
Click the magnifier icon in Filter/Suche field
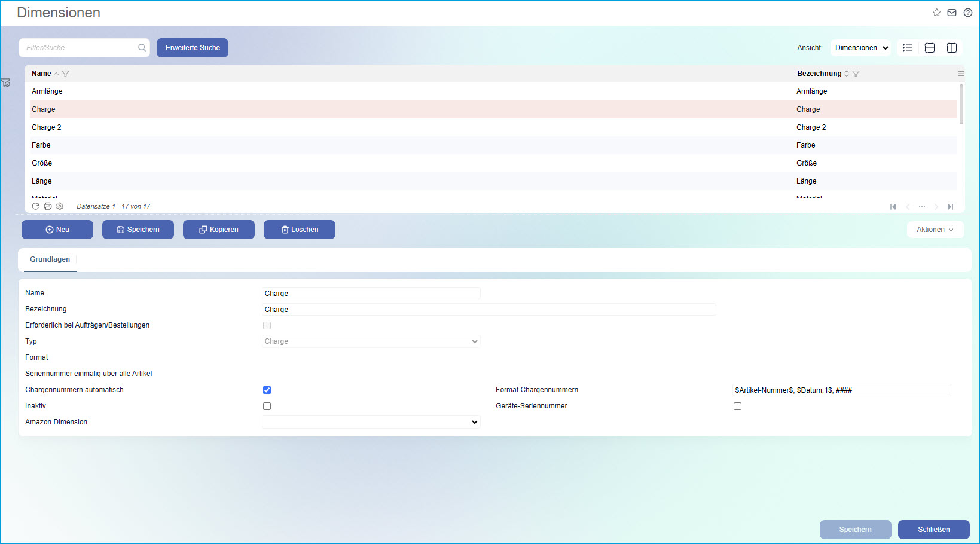pos(142,48)
